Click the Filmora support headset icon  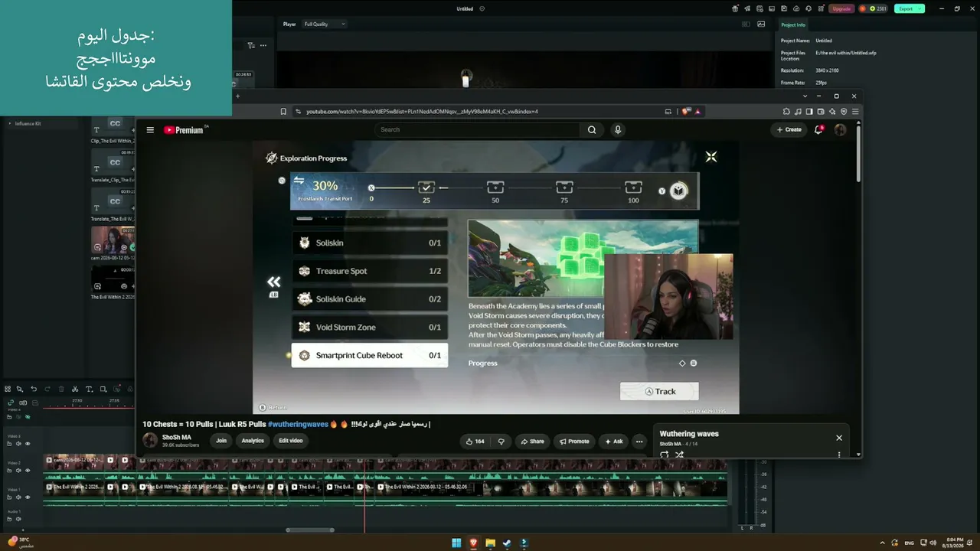pyautogui.click(x=807, y=8)
